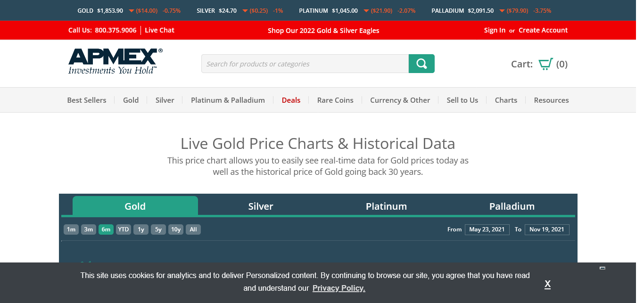Click the Live Chat link
Image resolution: width=644 pixels, height=303 pixels.
pyautogui.click(x=159, y=30)
